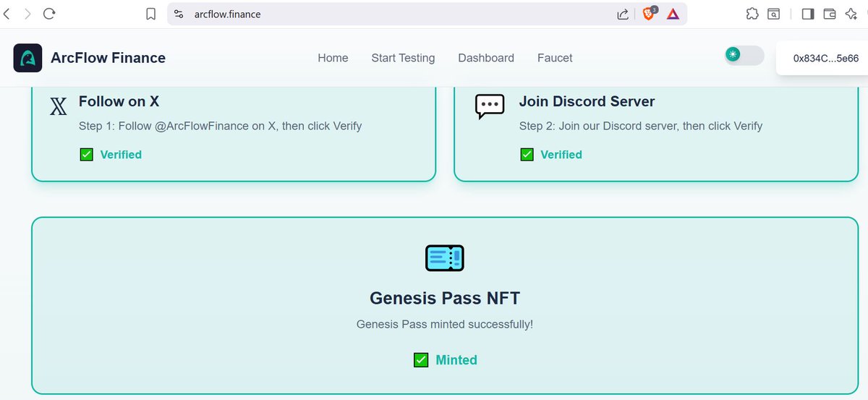Viewport: 868px width, 400px height.
Task: Click the Minted status label
Action: tap(456, 359)
